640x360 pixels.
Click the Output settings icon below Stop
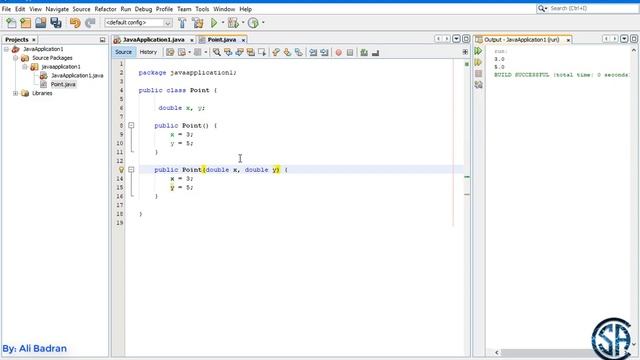[x=478, y=84]
